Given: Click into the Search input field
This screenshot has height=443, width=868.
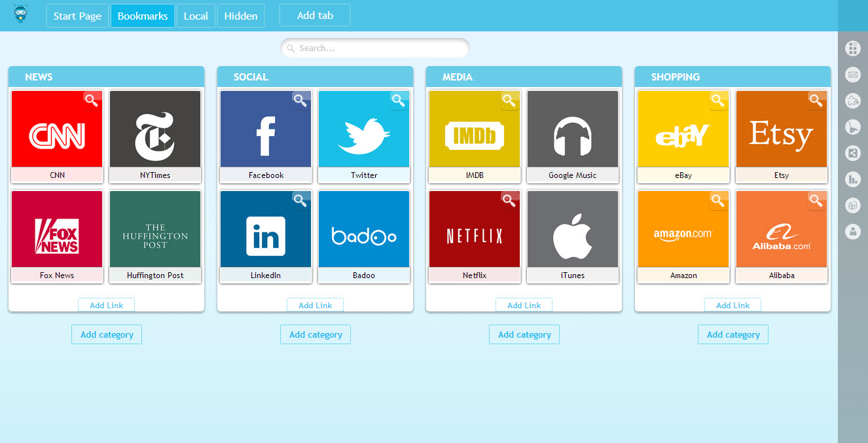Looking at the screenshot, I should pos(380,48).
